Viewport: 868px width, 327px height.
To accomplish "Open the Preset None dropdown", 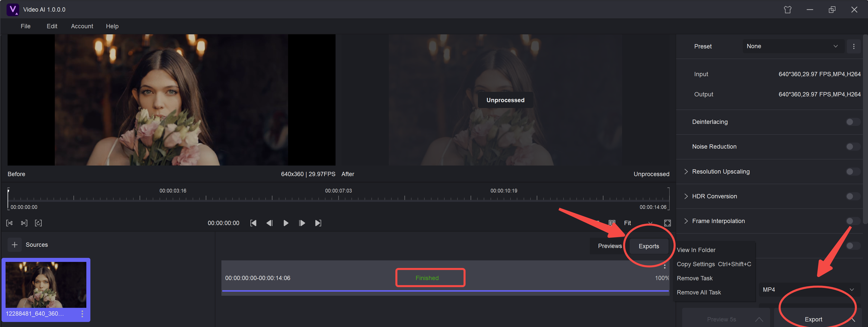I will tap(793, 46).
